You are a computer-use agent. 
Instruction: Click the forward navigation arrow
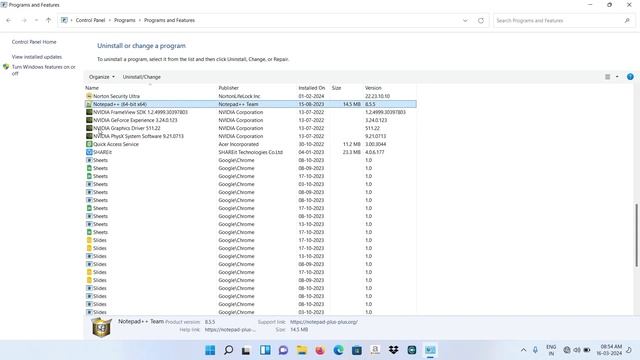point(24,20)
